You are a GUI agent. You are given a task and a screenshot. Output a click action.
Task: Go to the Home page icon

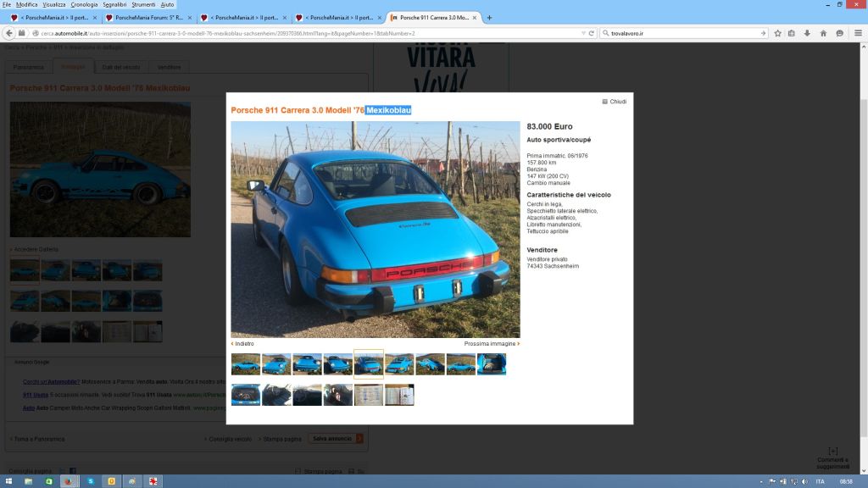tap(823, 33)
